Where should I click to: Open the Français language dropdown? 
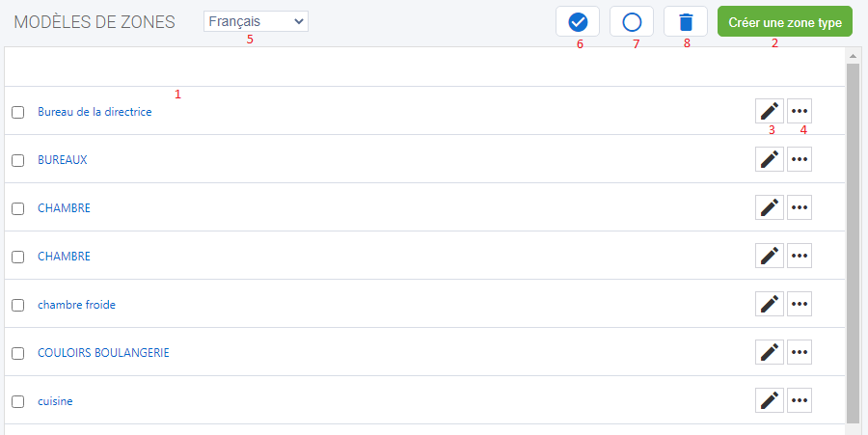pyautogui.click(x=256, y=21)
